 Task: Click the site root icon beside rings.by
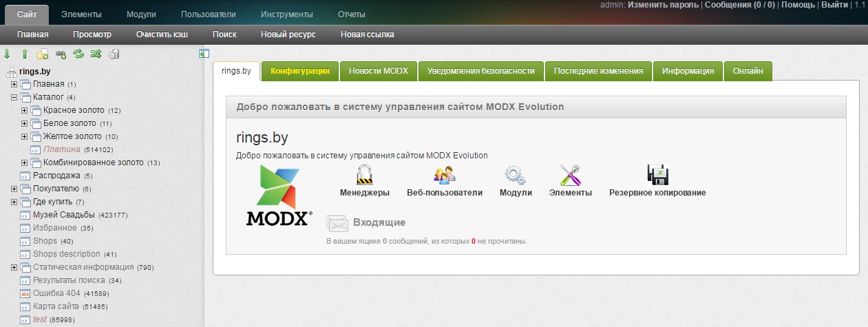pos(10,71)
